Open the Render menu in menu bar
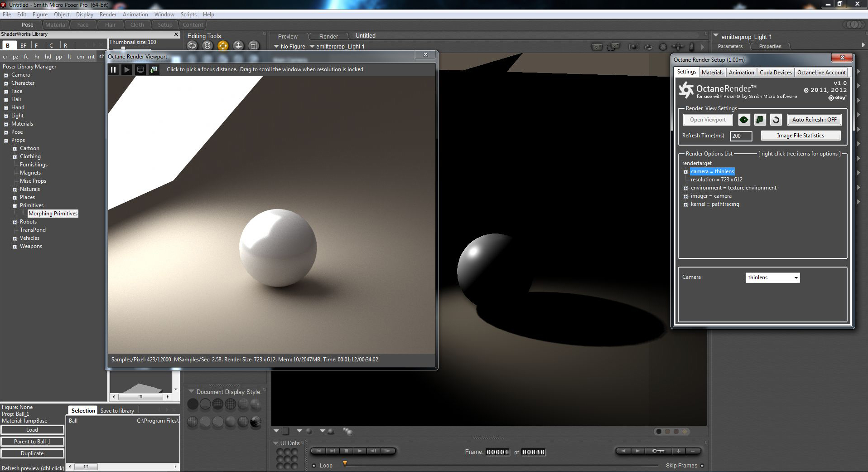 click(x=108, y=15)
